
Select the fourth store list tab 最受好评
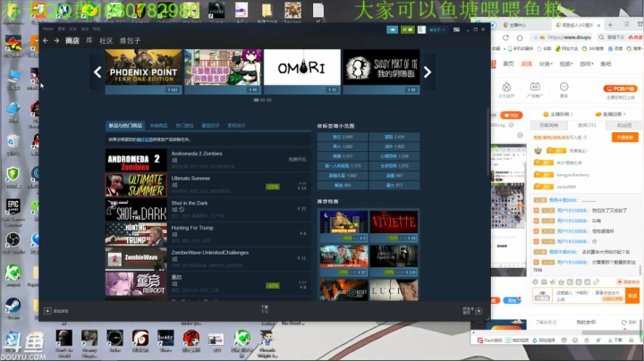click(210, 125)
